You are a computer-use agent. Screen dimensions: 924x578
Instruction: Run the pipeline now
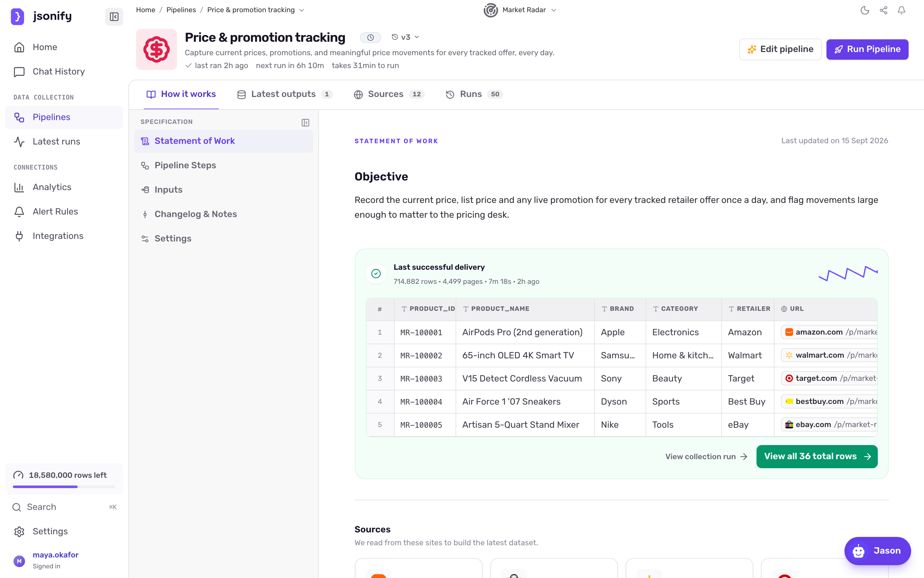click(867, 49)
